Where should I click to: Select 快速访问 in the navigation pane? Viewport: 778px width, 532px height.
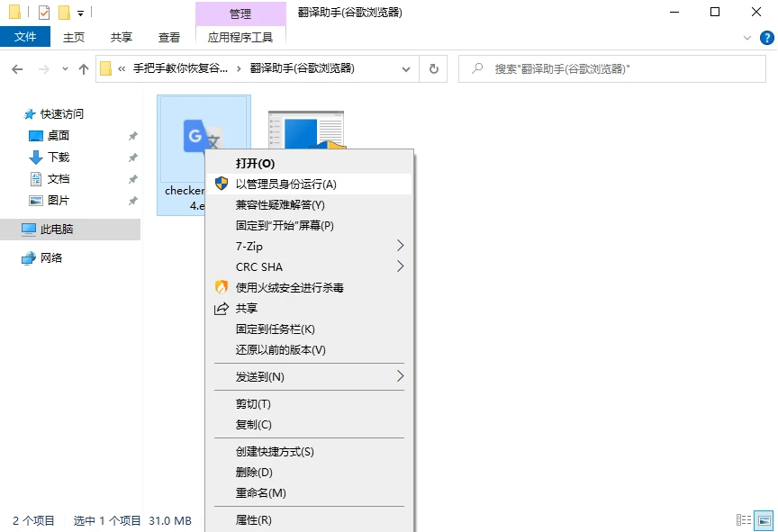click(x=61, y=114)
